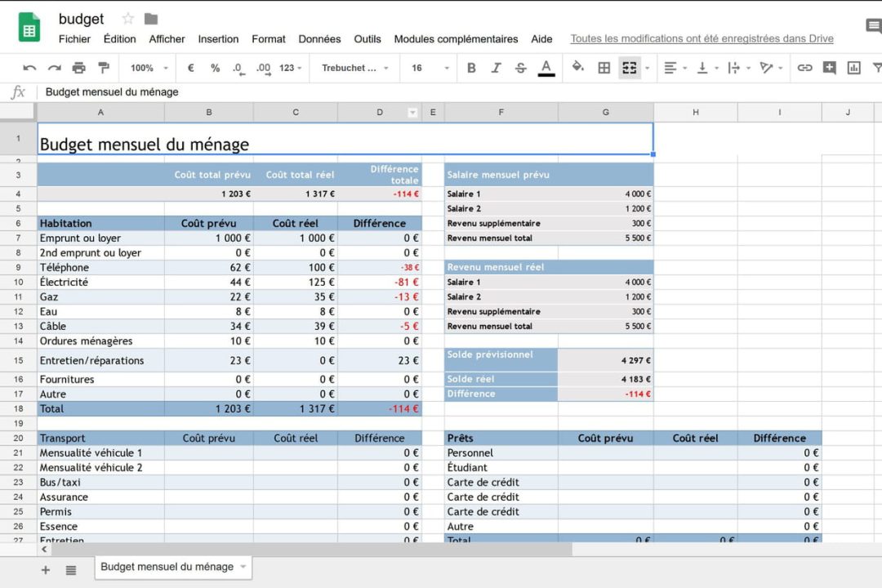
Task: Open the zoom 100% dropdown
Action: tap(149, 68)
